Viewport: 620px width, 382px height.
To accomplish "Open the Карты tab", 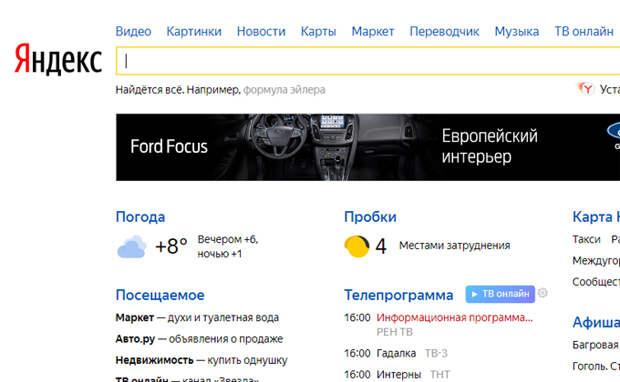I will pos(318,31).
